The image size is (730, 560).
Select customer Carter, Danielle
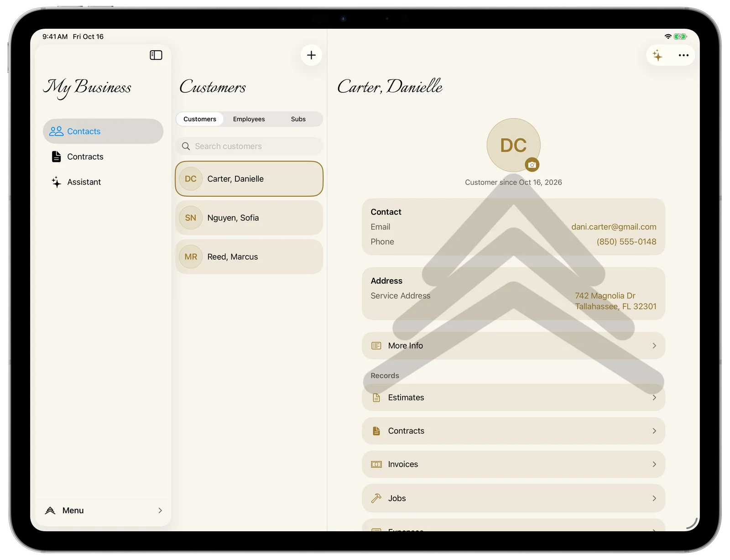click(249, 179)
